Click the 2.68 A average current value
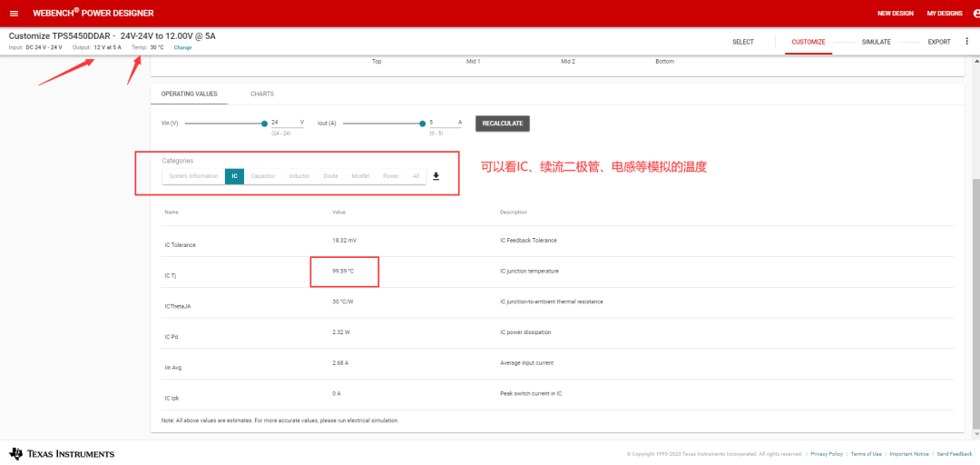This screenshot has height=465, width=980. coord(341,363)
